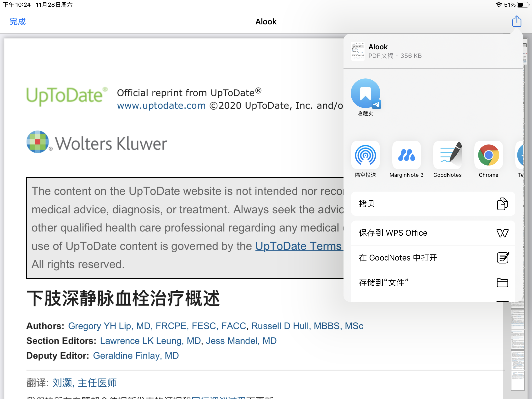Tap folder icon for 存储到文件
The height and width of the screenshot is (399, 532).
pos(502,283)
